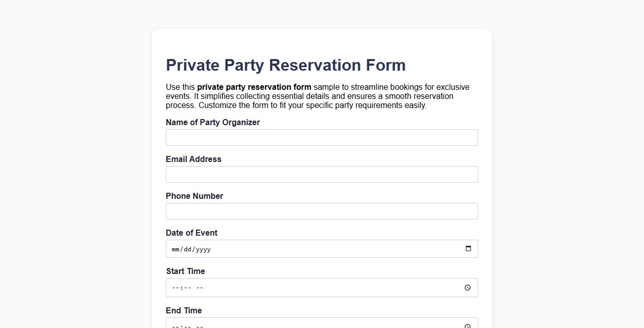Click the Date of Event label

coord(191,233)
